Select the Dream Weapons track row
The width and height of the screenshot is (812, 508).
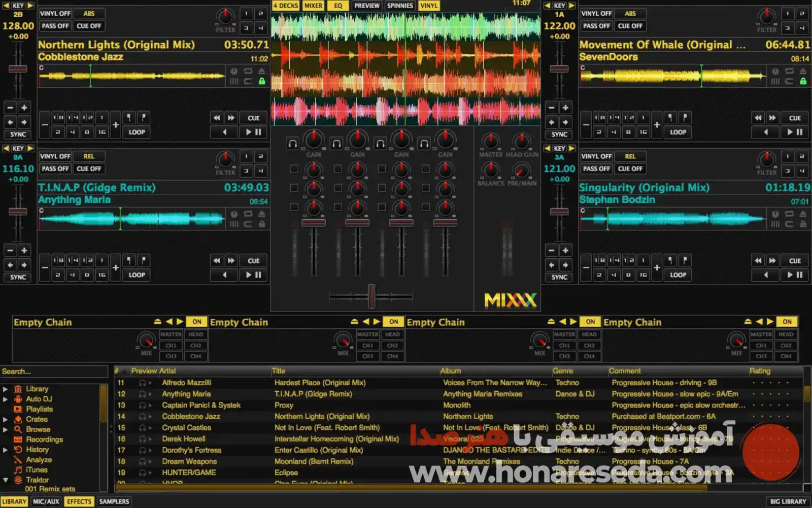click(459, 461)
